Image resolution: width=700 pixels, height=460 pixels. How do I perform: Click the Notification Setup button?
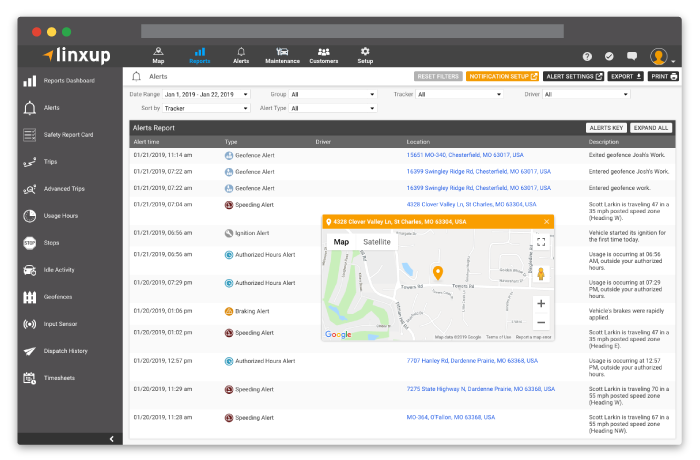coord(502,76)
